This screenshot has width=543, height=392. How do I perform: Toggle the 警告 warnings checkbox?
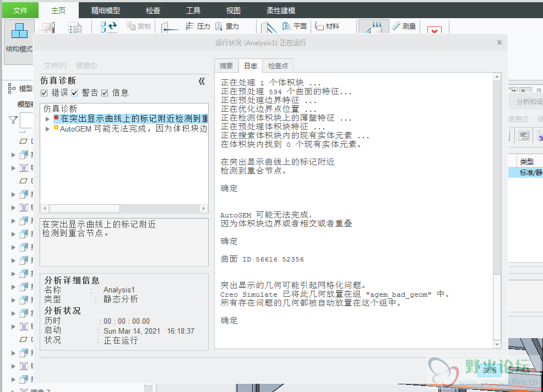tap(74, 93)
